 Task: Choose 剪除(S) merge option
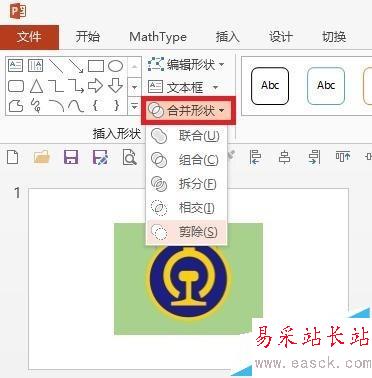coord(186,232)
